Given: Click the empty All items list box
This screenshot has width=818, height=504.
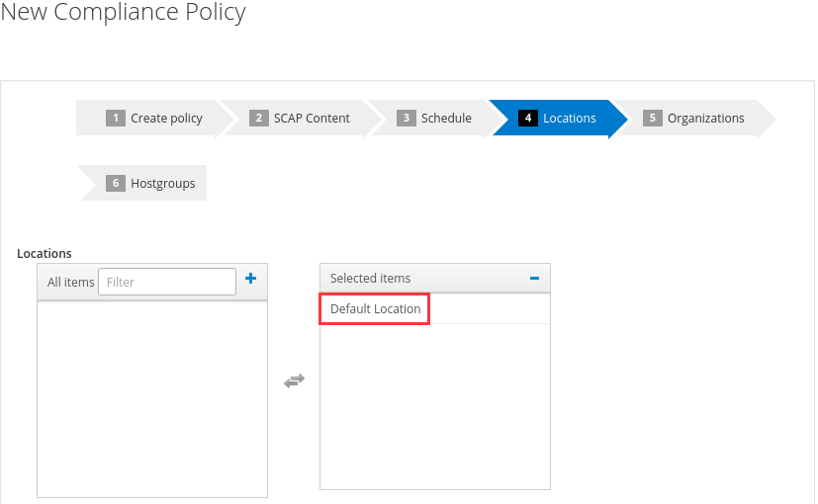Looking at the screenshot, I should pyautogui.click(x=152, y=398).
